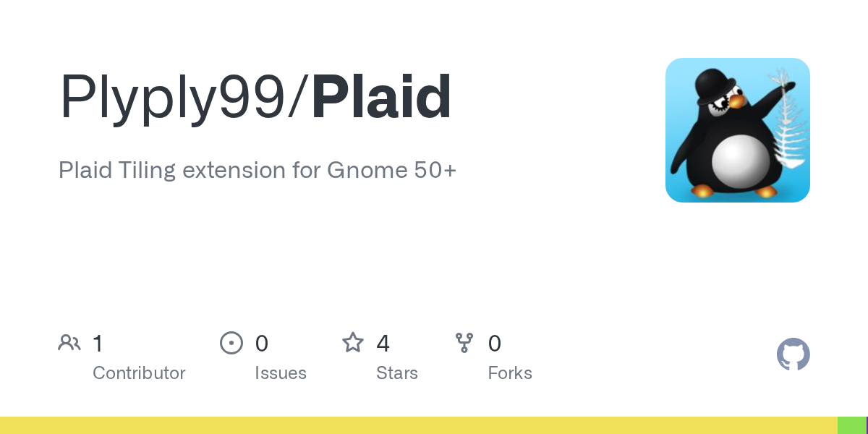The height and width of the screenshot is (434, 868).
Task: Click the fork branch icon
Action: coord(464,343)
